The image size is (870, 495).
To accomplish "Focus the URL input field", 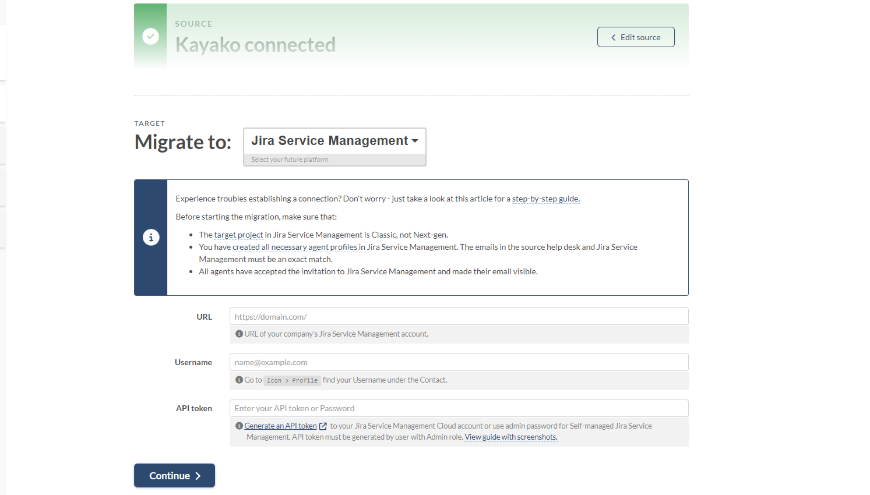I will point(459,316).
